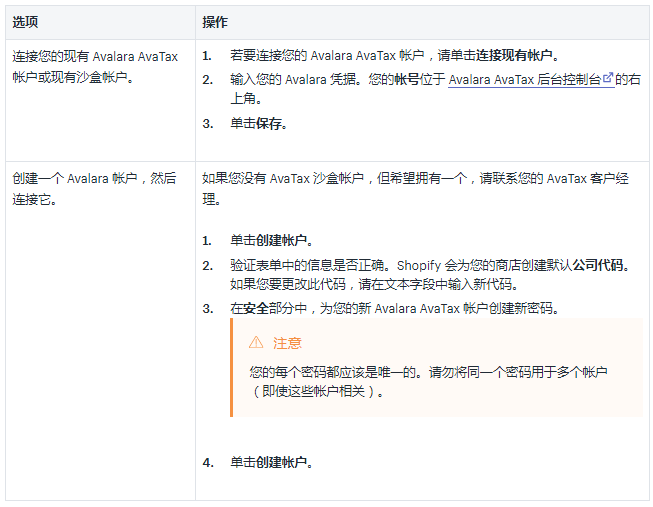Click the external link icon after 后台控制台
This screenshot has height=507, width=653.
pos(608,77)
